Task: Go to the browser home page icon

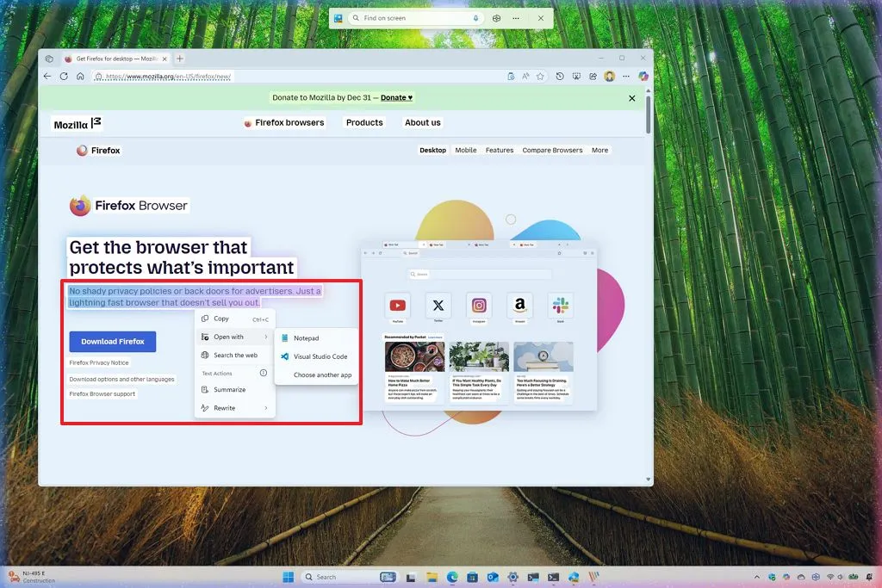Action: (80, 76)
